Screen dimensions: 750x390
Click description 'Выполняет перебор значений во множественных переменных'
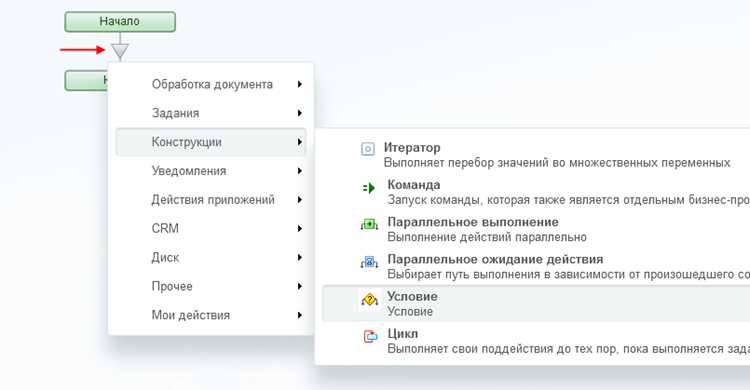(x=557, y=163)
